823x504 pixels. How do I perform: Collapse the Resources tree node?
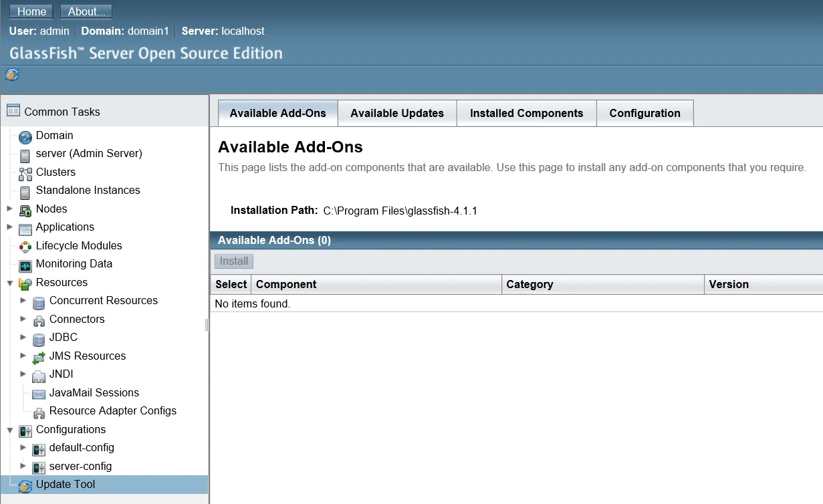[9, 283]
